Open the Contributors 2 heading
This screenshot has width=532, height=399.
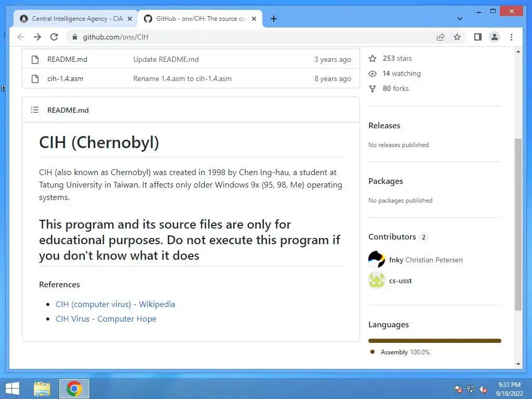[x=398, y=237]
